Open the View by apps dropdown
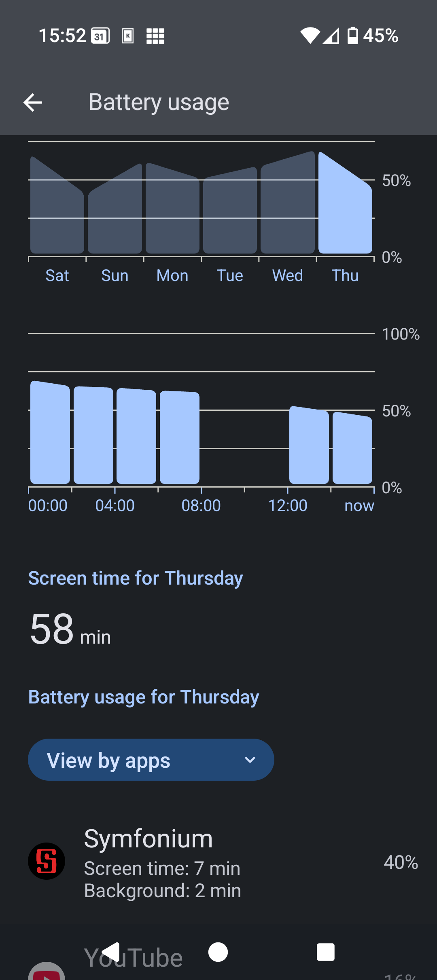 click(x=151, y=760)
